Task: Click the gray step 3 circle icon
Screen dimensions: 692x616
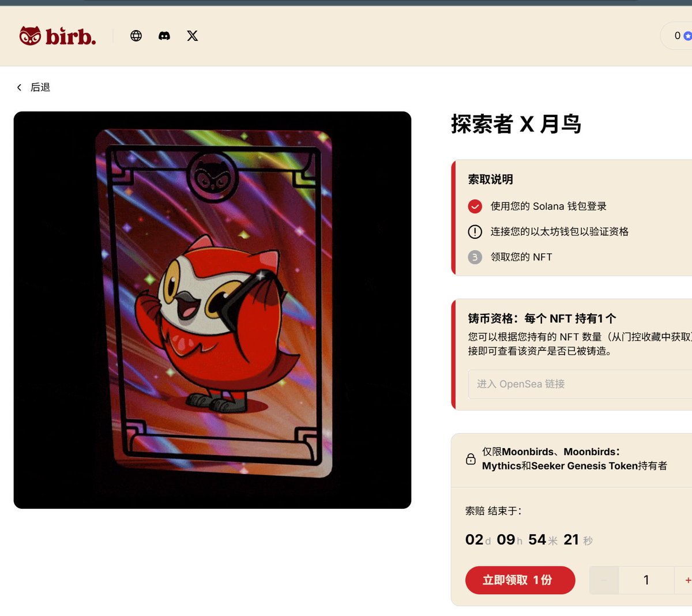Action: coord(475,257)
